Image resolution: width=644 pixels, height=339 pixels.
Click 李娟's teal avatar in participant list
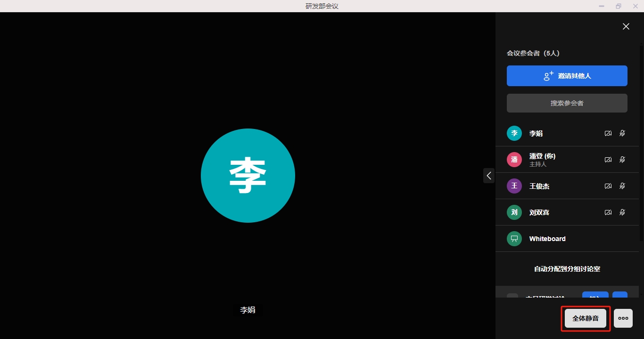(x=514, y=133)
